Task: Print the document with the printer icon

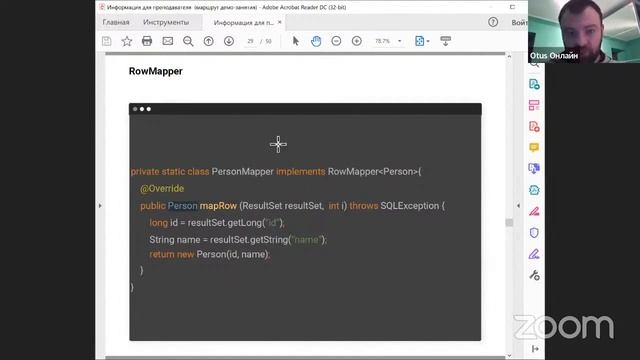Action: tap(147, 41)
